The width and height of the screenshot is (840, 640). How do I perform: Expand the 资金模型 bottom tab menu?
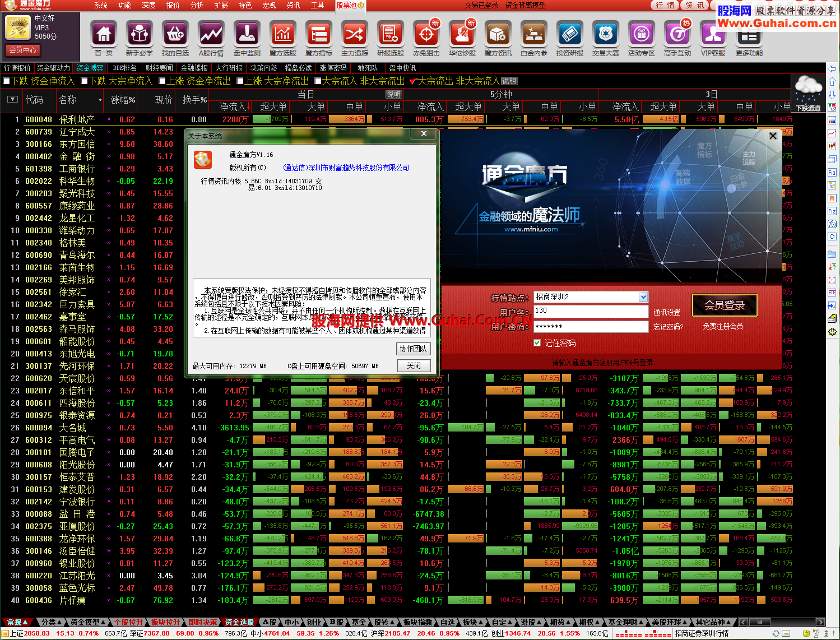89,622
